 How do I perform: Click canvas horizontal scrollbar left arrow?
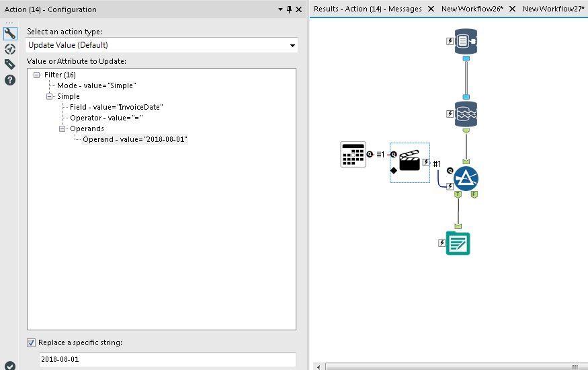319,367
